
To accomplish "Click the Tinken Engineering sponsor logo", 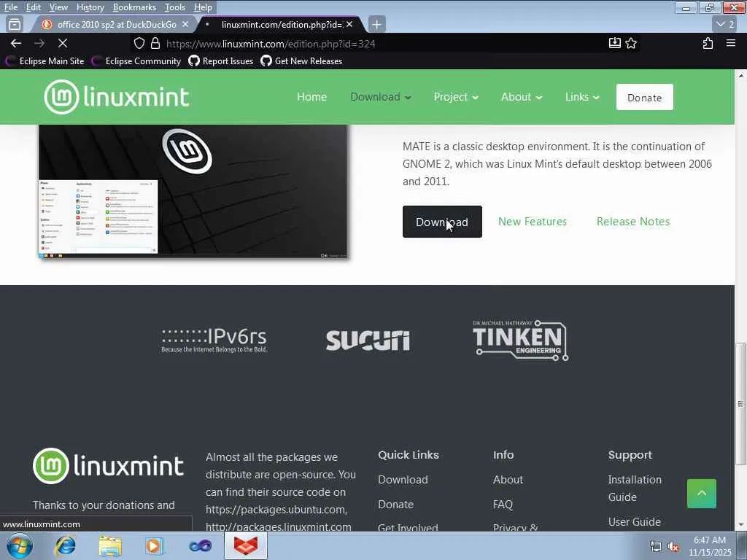I will (x=520, y=340).
